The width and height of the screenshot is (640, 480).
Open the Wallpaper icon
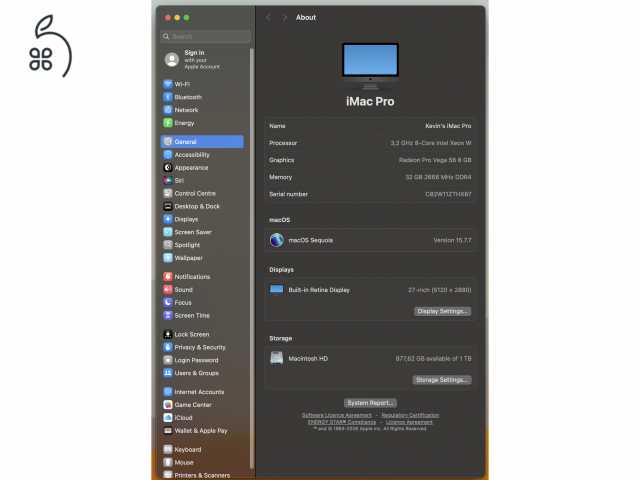pos(168,258)
